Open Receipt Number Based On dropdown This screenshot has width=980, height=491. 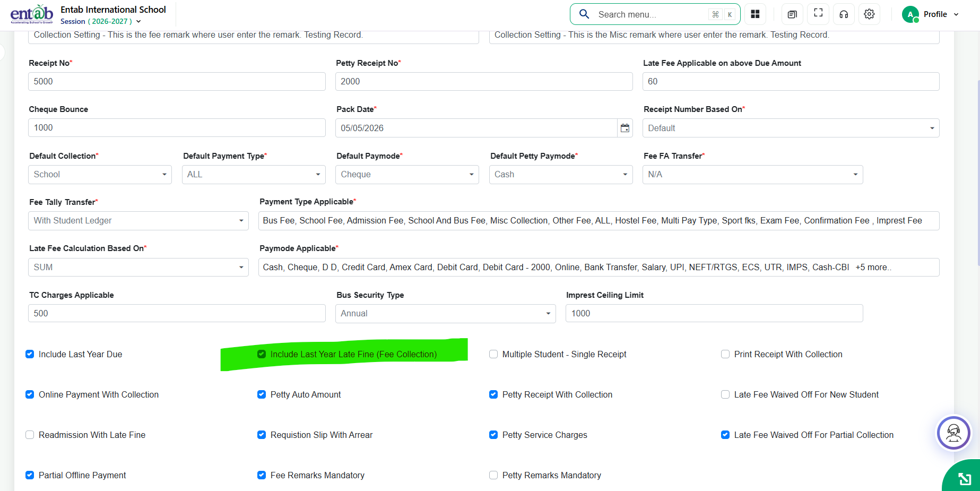click(x=791, y=128)
